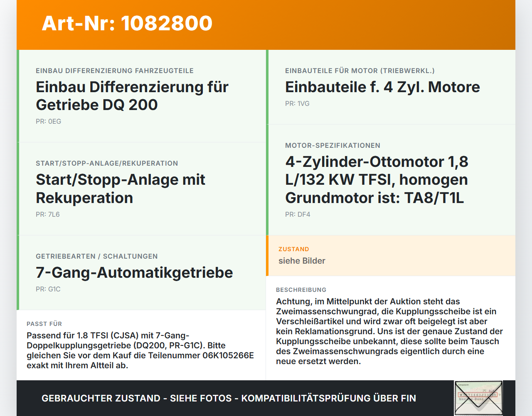Viewport: 532px width, 416px height.
Task: Select the '7-Gang-Automatikgetriebe' heading
Action: click(134, 273)
